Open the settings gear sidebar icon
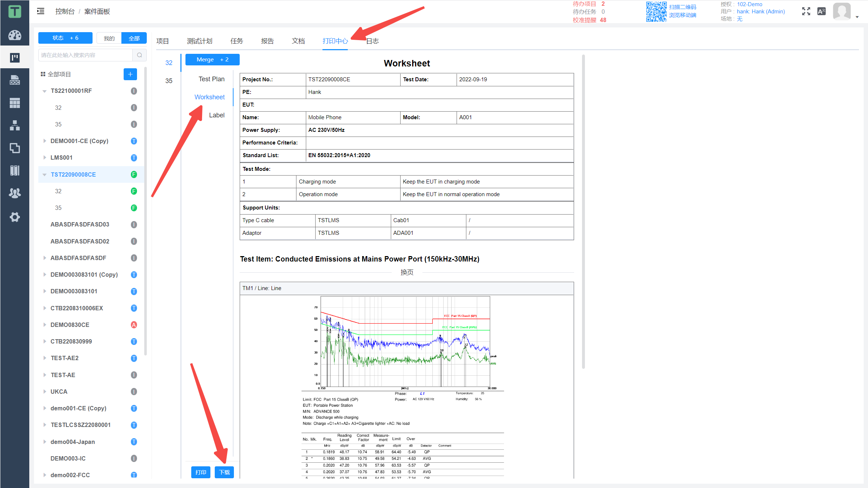868x488 pixels. tap(15, 217)
